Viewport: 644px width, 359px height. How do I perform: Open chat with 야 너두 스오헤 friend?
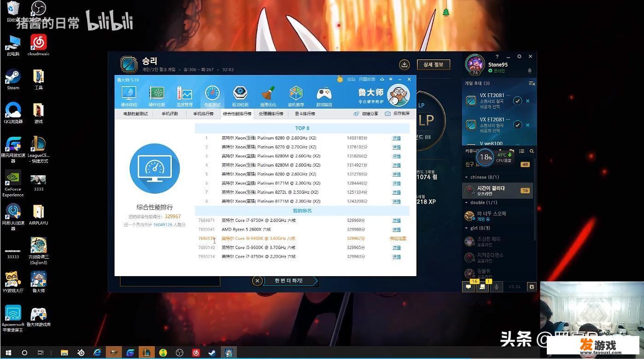coord(498,216)
